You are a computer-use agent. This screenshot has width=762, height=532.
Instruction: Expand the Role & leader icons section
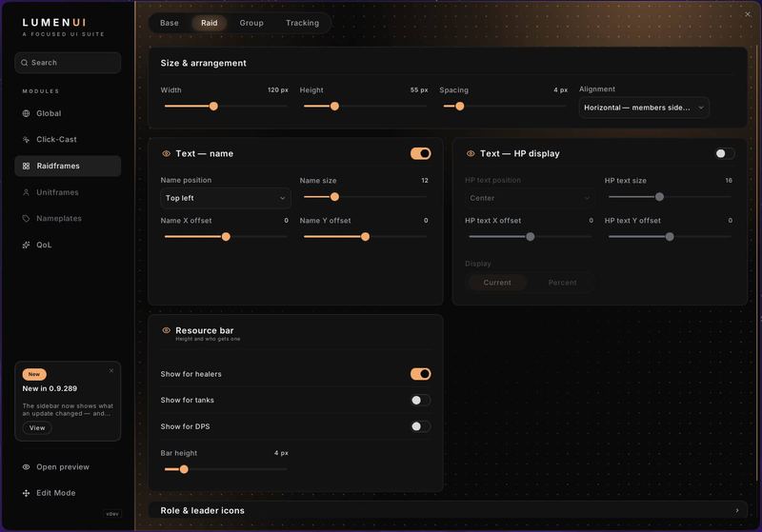click(x=448, y=510)
